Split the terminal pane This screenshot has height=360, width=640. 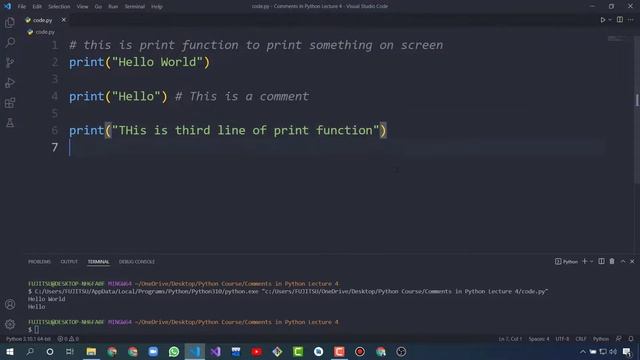tap(601, 261)
